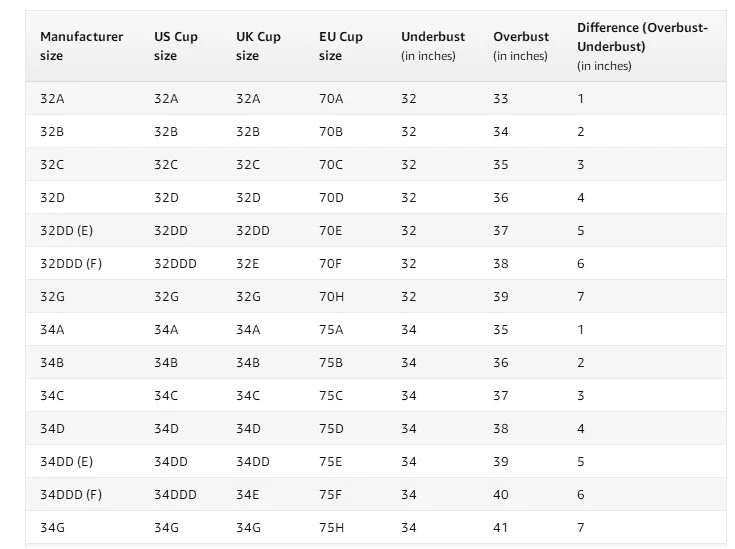The image size is (735, 549).
Task: Select the 32A manufacturer size cell
Action: [x=52, y=99]
